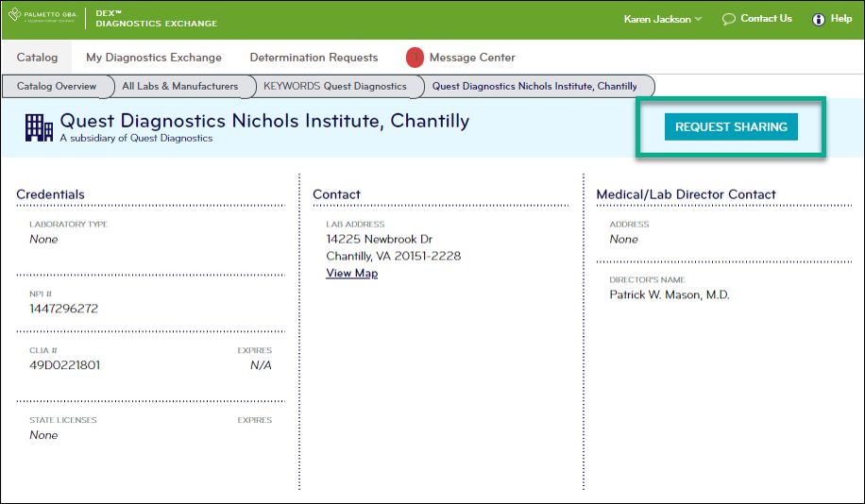
Task: Click the Palmetto GBA logo
Action: click(42, 17)
